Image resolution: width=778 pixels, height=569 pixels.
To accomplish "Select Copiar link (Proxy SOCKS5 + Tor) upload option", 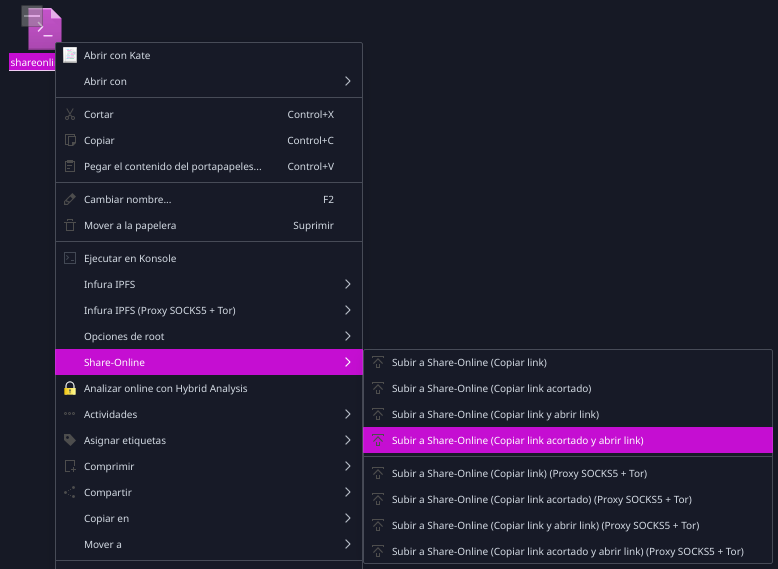I will pos(568,473).
